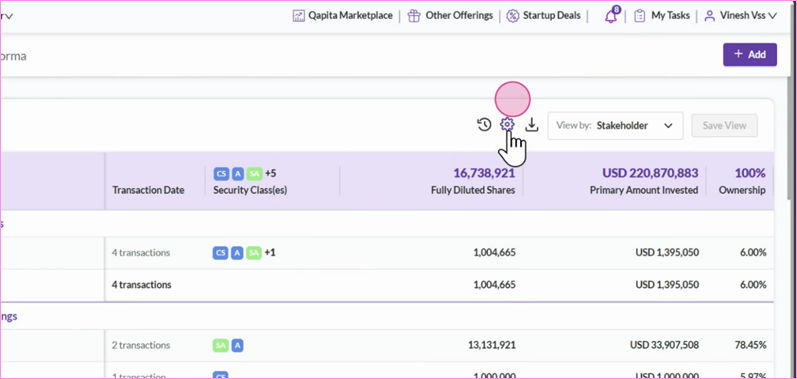This screenshot has width=797, height=379.
Task: Open Qapita Marketplace link
Action: tap(350, 16)
